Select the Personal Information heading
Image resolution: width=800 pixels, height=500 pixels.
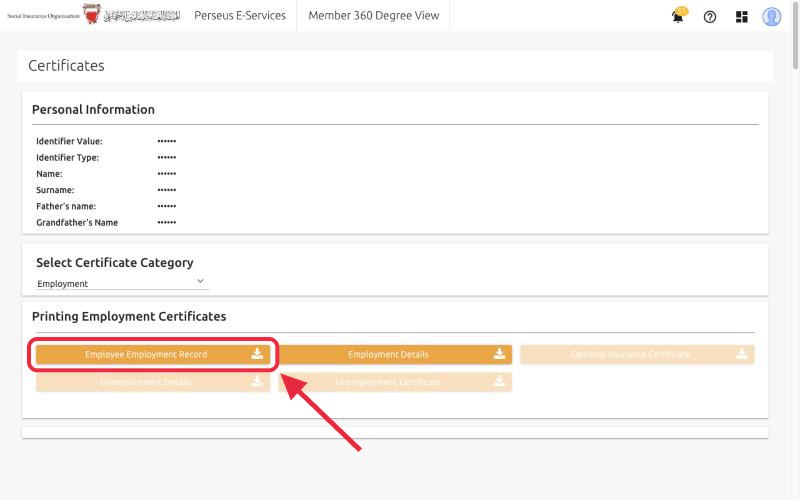(93, 109)
